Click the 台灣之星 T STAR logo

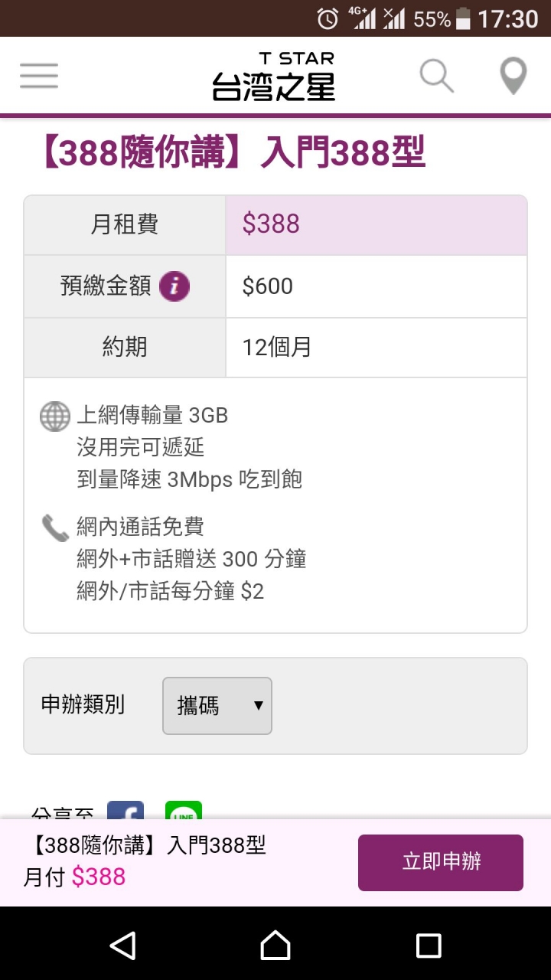274,77
